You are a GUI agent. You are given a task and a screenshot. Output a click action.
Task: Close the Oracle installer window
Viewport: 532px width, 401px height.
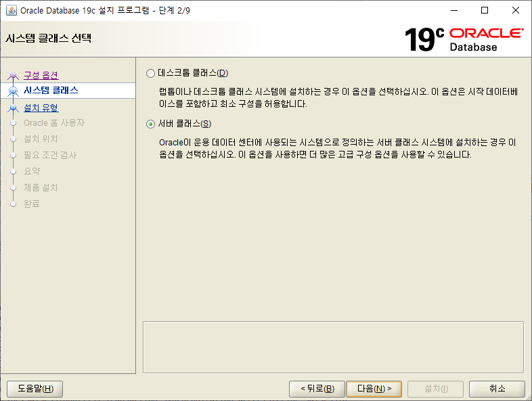pyautogui.click(x=515, y=10)
